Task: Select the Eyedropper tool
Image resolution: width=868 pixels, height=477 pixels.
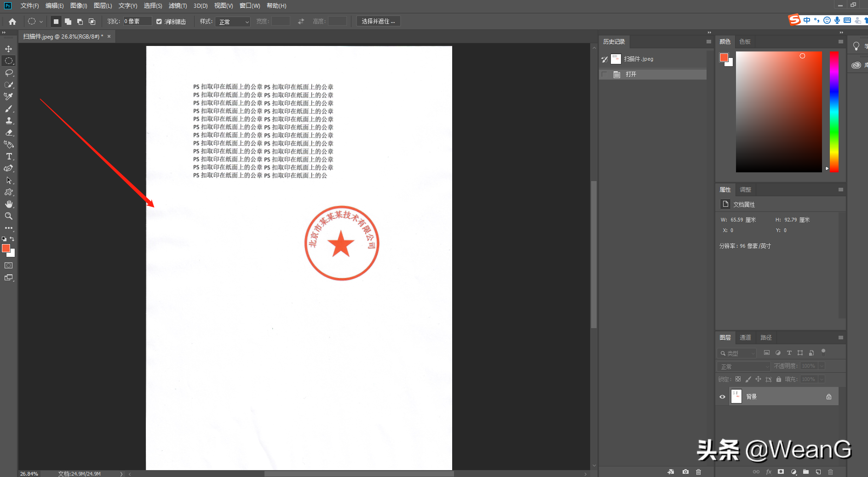Action: (9, 97)
